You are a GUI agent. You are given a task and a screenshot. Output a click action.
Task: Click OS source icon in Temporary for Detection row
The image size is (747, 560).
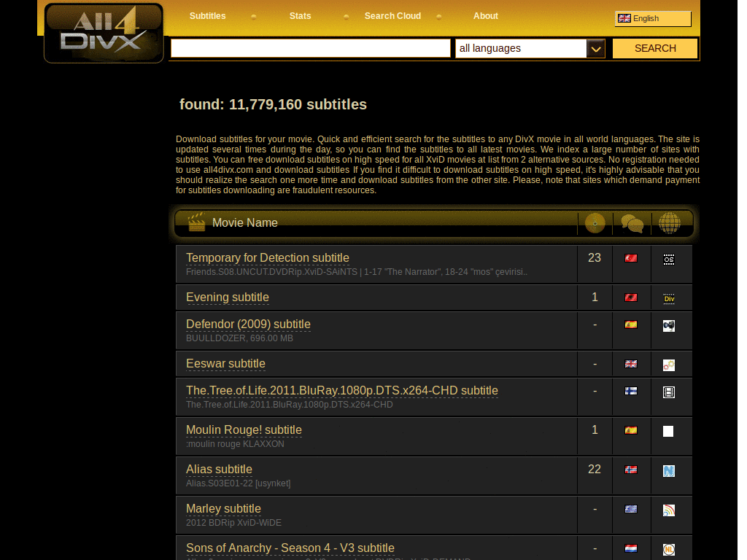coord(669,259)
